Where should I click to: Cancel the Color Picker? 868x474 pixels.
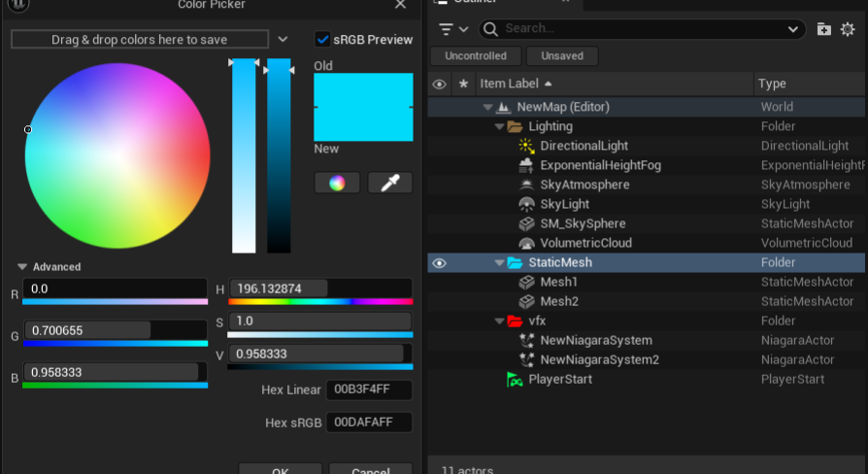[x=370, y=469]
